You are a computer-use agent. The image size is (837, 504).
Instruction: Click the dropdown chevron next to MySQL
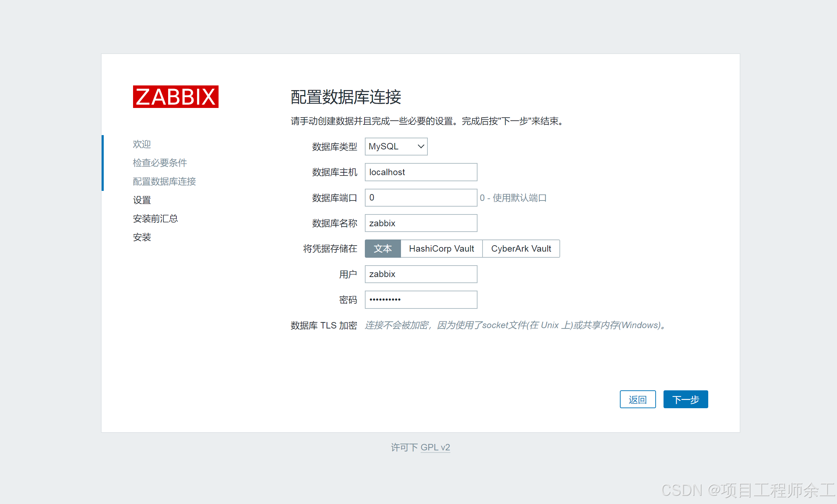click(421, 147)
